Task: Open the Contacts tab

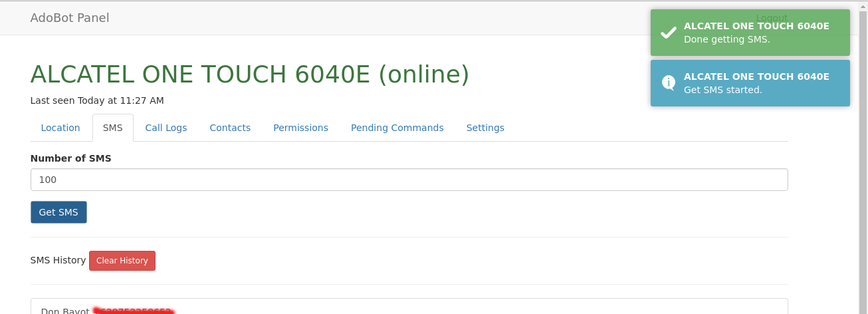Action: click(230, 128)
